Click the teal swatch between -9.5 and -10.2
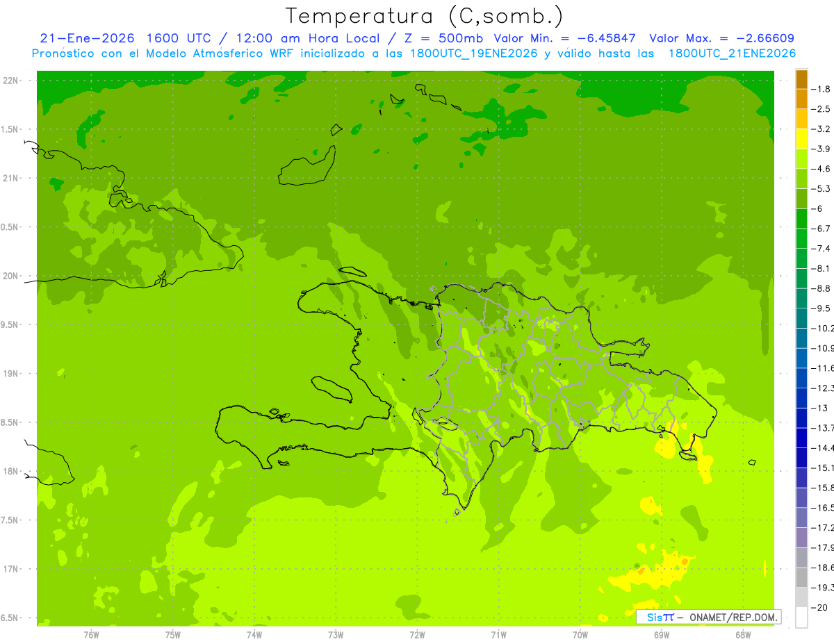834x644 pixels. click(x=801, y=317)
